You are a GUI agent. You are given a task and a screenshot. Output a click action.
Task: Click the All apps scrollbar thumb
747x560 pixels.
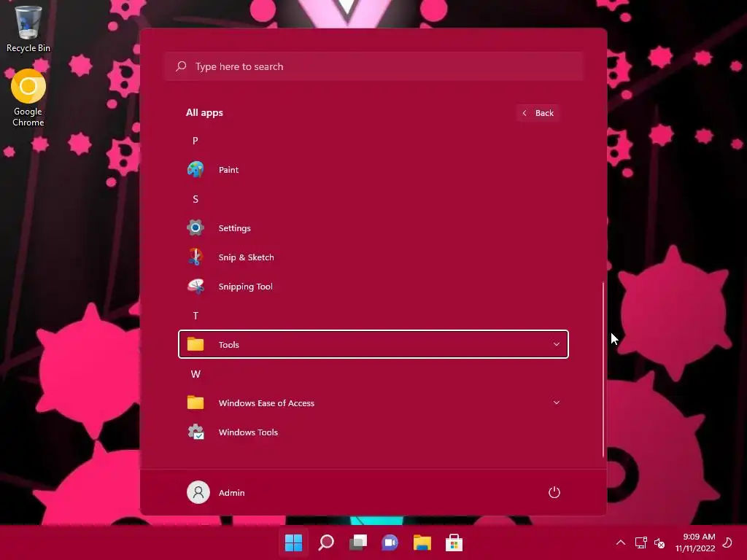pyautogui.click(x=603, y=369)
